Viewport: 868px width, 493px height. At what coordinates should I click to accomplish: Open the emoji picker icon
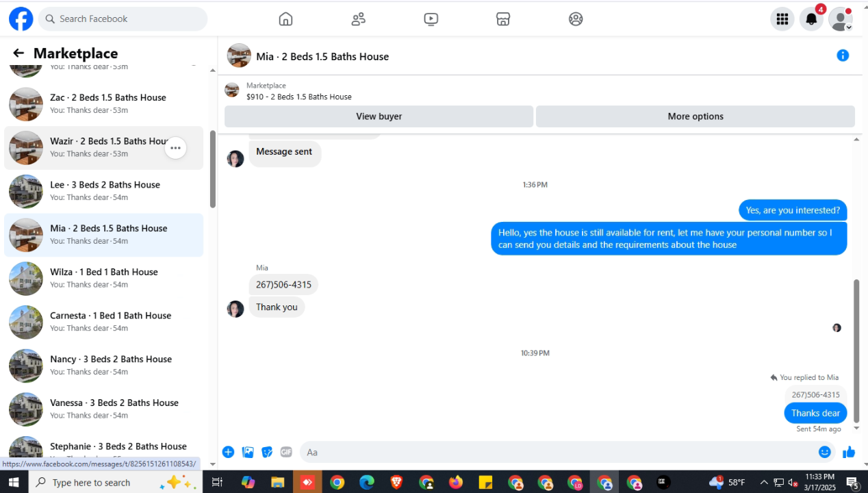(x=825, y=452)
